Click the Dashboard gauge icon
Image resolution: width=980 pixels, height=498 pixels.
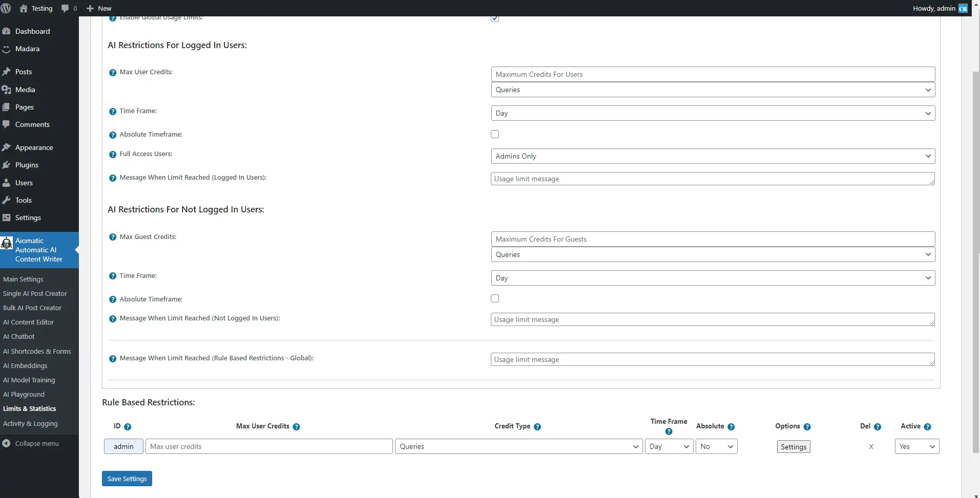pos(6,31)
